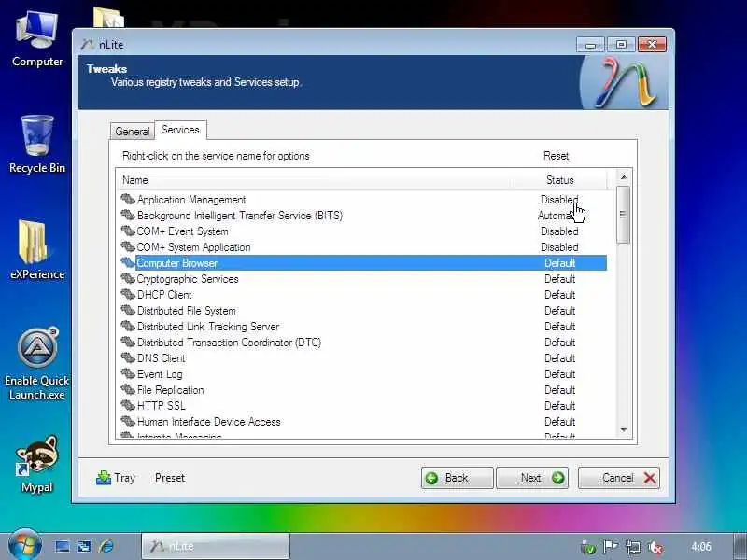Click the Cancel button

[x=619, y=478]
